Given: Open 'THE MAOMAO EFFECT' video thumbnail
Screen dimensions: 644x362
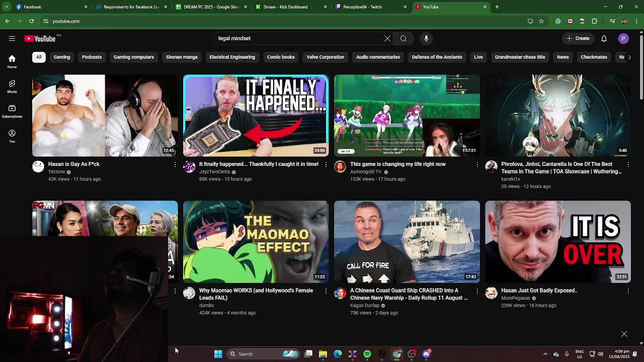Looking at the screenshot, I should 256,242.
